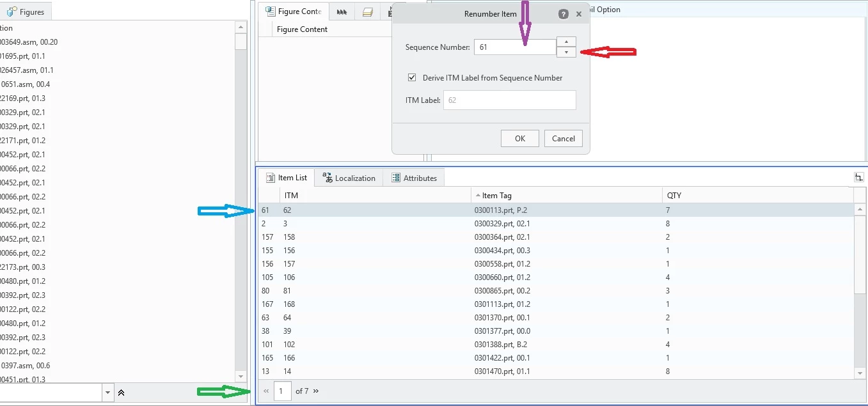Screen dimensions: 868x406
Task: Open dropdown below the Figures list
Action: tap(108, 393)
